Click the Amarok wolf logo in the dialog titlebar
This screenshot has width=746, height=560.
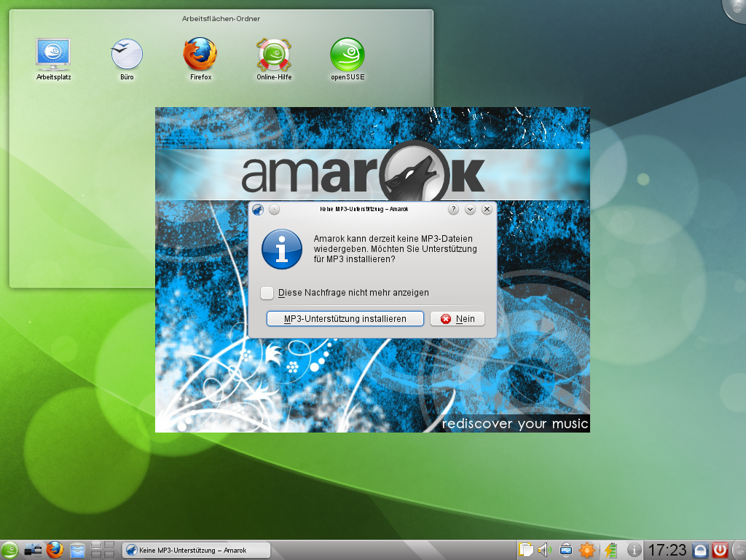[257, 209]
